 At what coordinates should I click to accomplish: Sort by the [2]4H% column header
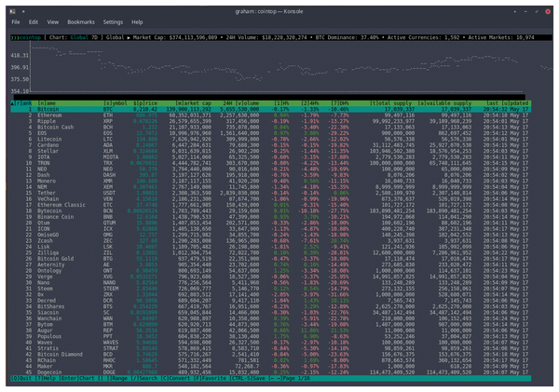point(309,103)
